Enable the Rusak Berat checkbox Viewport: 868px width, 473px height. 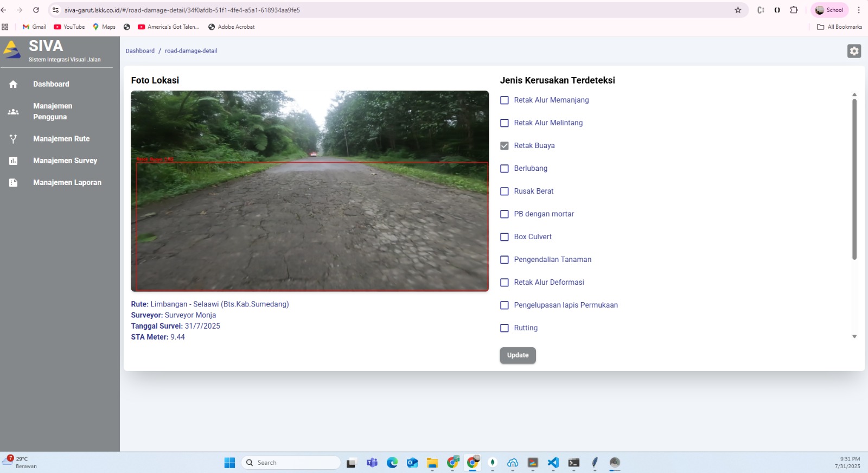coord(505,191)
